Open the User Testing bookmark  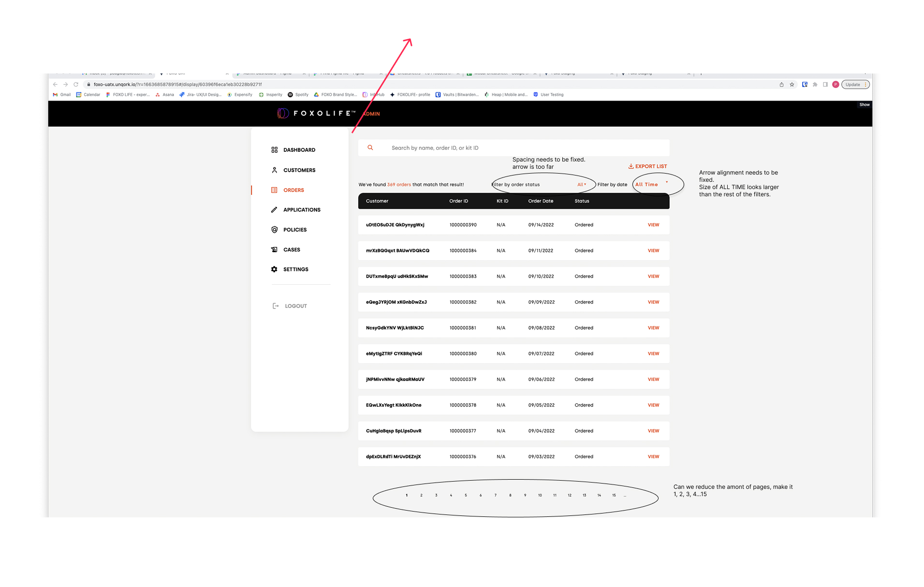point(549,95)
